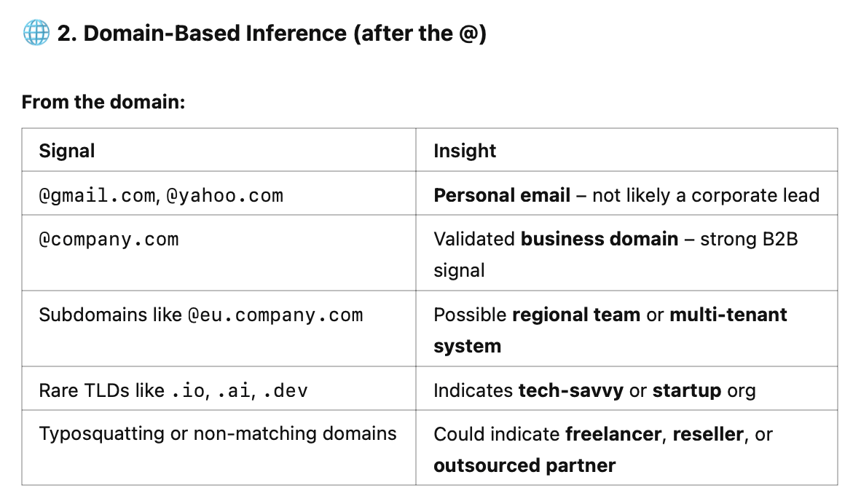Click the bold 'freelancer' text
861x504 pixels.
613,434
